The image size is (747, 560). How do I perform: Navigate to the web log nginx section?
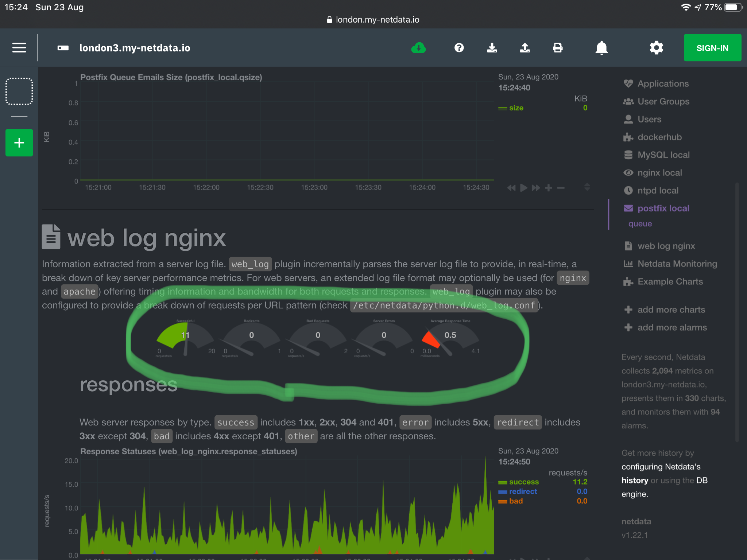pyautogui.click(x=666, y=246)
